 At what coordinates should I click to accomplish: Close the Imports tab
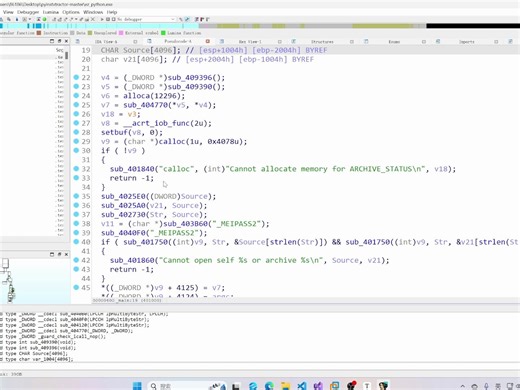pos(496,42)
